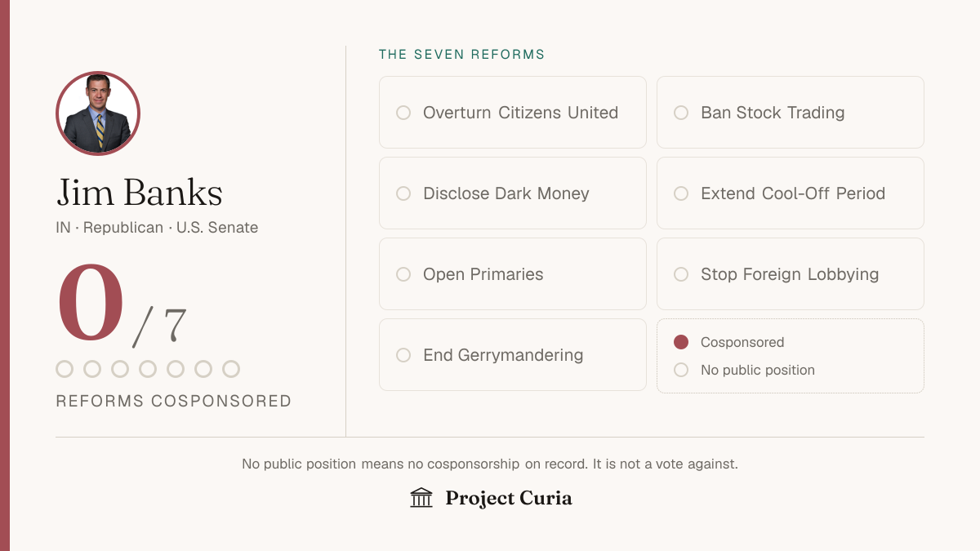Image resolution: width=980 pixels, height=551 pixels.
Task: Click the large 0 score number
Action: (91, 303)
